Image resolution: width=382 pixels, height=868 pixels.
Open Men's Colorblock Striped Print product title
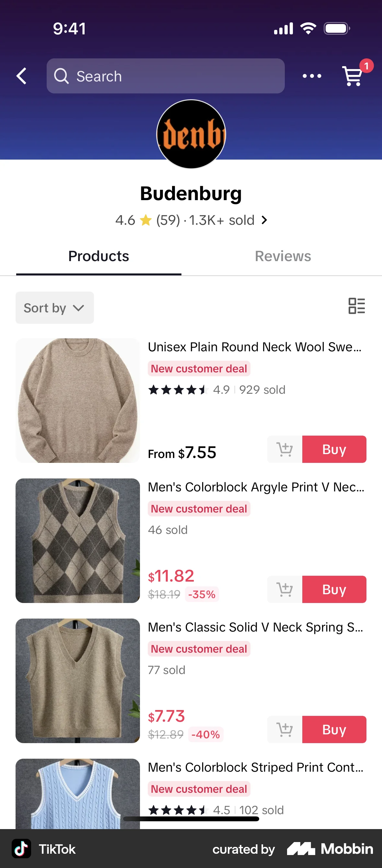click(x=255, y=767)
